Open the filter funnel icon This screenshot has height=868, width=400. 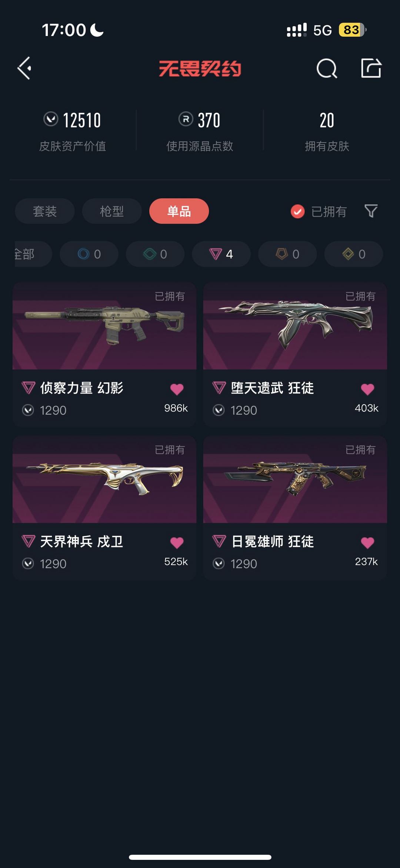371,211
